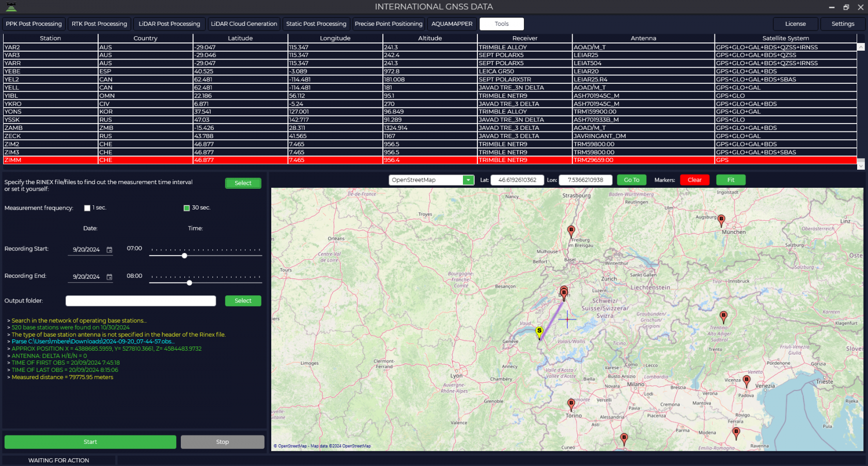Select the Tools tab
Screen dimensions: 868x466
(502, 24)
